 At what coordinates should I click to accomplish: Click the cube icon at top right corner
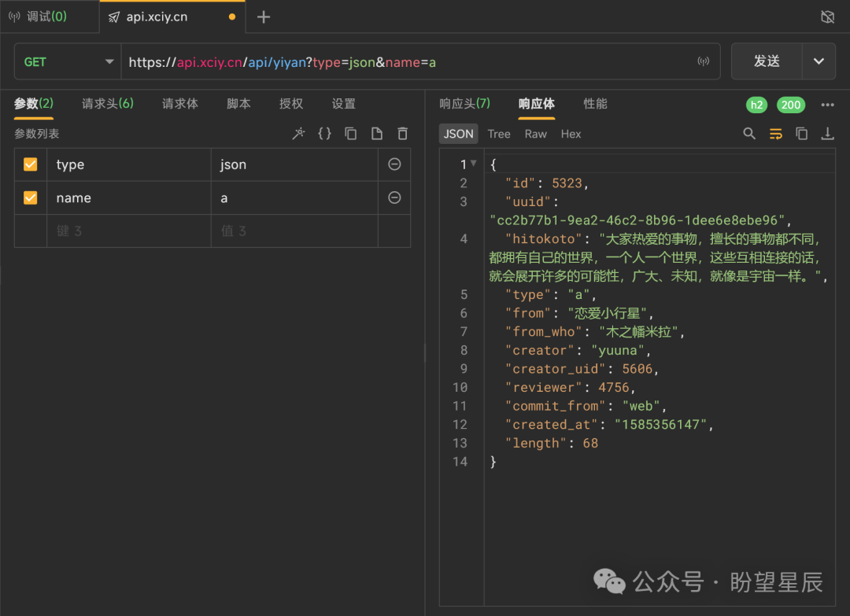tap(827, 17)
